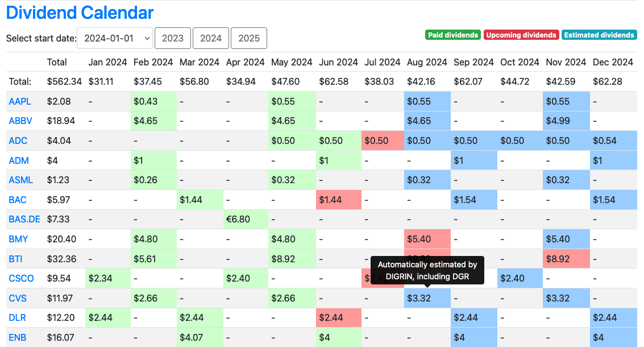Viewport: 644px width, 347px height.
Task: Click the Apr 2024 column header
Action: click(x=245, y=62)
